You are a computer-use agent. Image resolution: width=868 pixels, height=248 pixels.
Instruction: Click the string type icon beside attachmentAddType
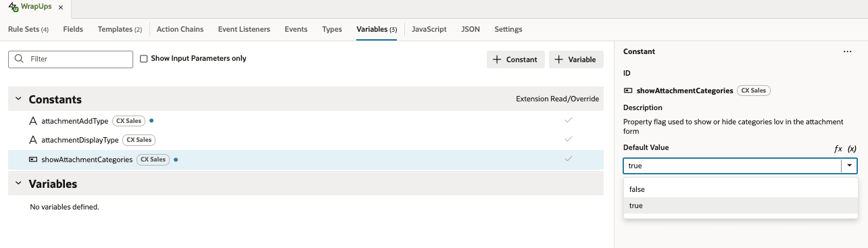click(33, 121)
